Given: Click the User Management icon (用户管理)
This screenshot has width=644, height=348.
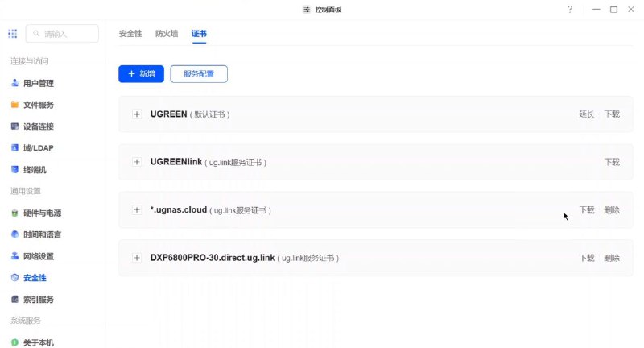Looking at the screenshot, I should click(14, 83).
